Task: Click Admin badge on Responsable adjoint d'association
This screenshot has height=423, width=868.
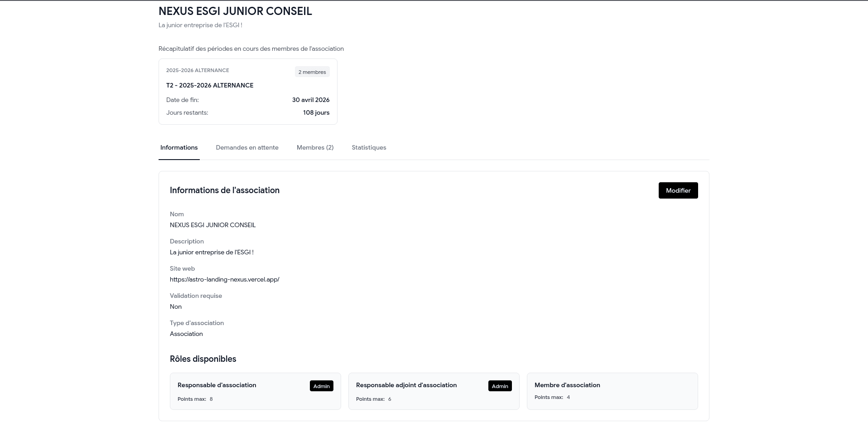Action: 500,386
